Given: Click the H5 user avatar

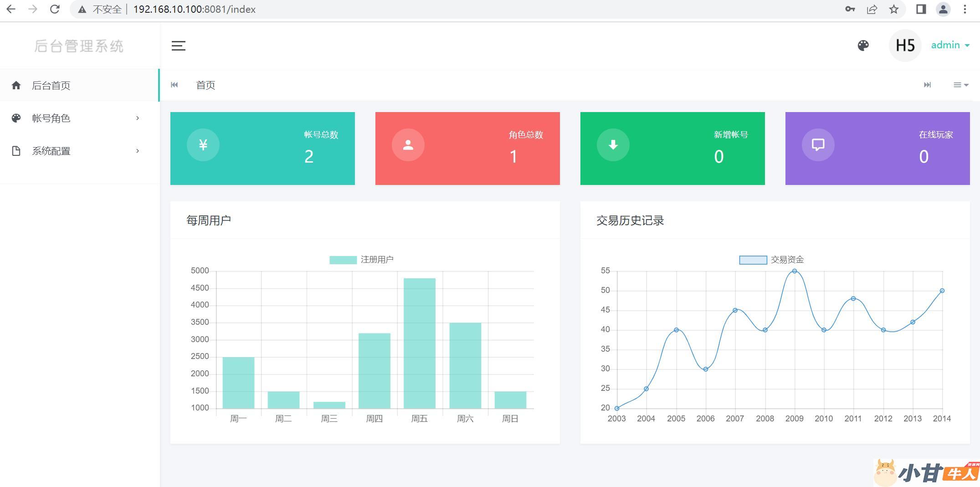Looking at the screenshot, I should pyautogui.click(x=905, y=46).
